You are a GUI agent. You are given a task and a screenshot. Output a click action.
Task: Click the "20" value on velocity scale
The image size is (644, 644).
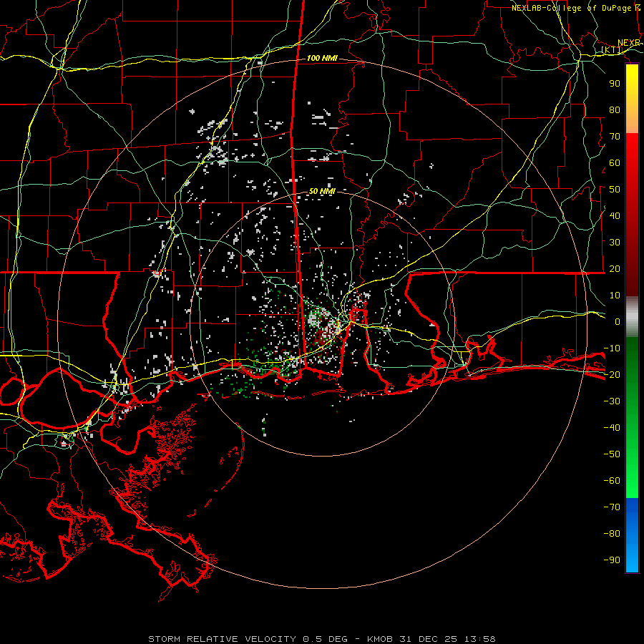click(x=615, y=269)
